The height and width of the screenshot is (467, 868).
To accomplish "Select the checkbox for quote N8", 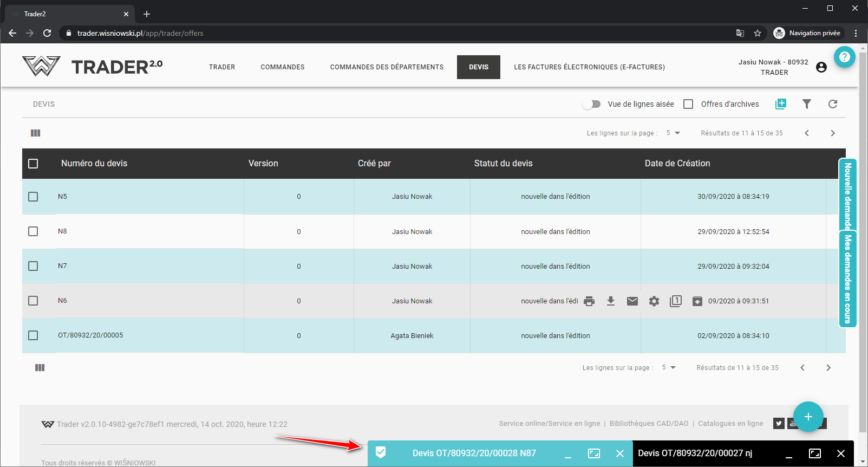I will pyautogui.click(x=33, y=231).
